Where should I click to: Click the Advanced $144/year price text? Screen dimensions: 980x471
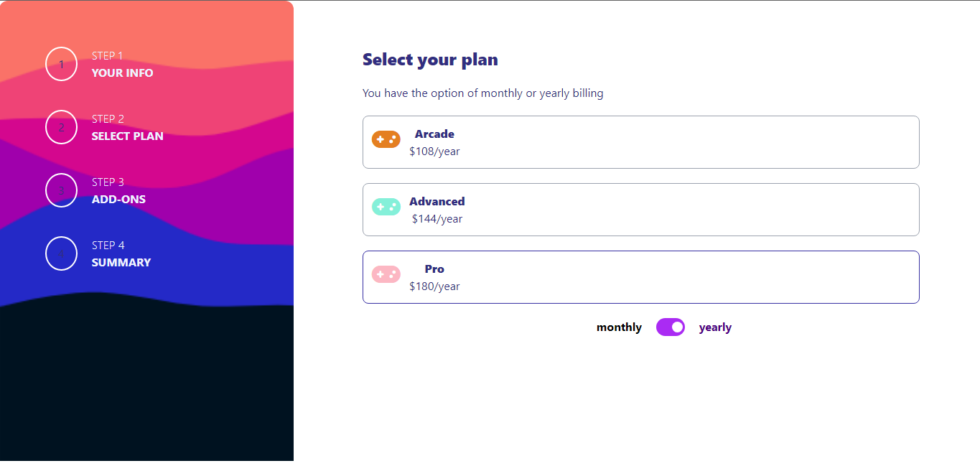click(x=437, y=219)
